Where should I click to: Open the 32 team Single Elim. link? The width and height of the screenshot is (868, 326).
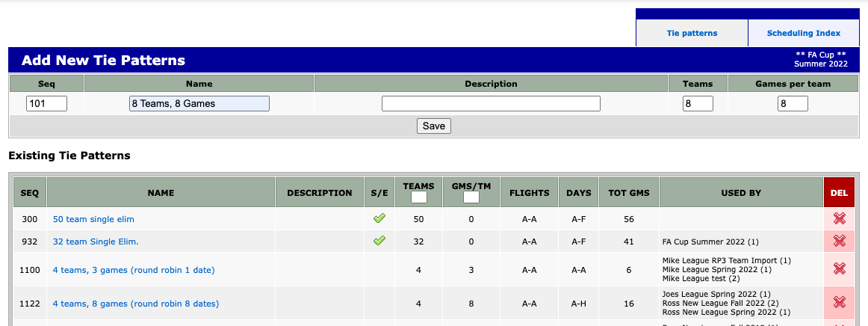coord(96,242)
